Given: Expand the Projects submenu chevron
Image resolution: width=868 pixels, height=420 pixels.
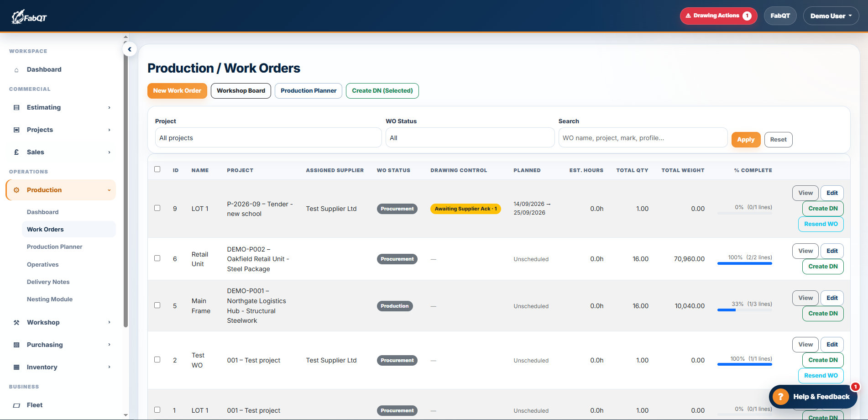Looking at the screenshot, I should tap(109, 130).
